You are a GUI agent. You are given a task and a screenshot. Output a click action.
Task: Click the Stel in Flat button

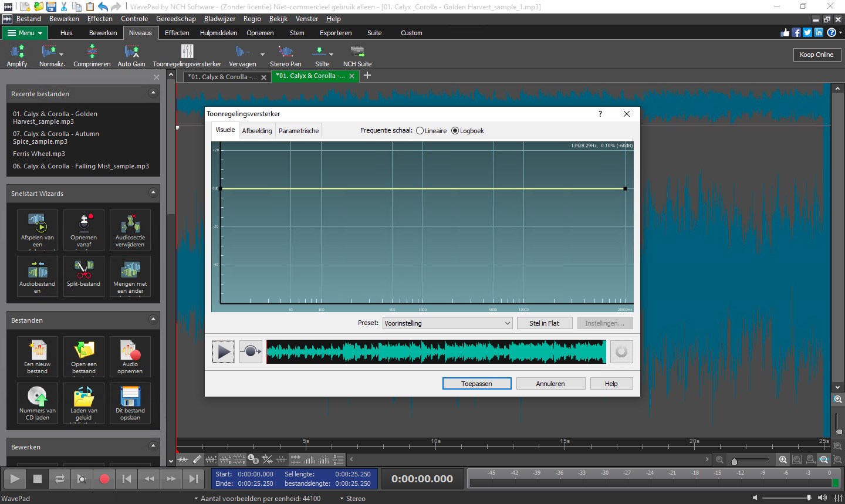544,323
